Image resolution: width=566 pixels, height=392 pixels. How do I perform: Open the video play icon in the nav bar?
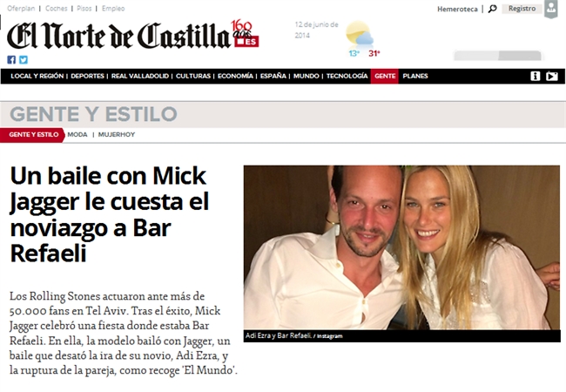coord(551,76)
